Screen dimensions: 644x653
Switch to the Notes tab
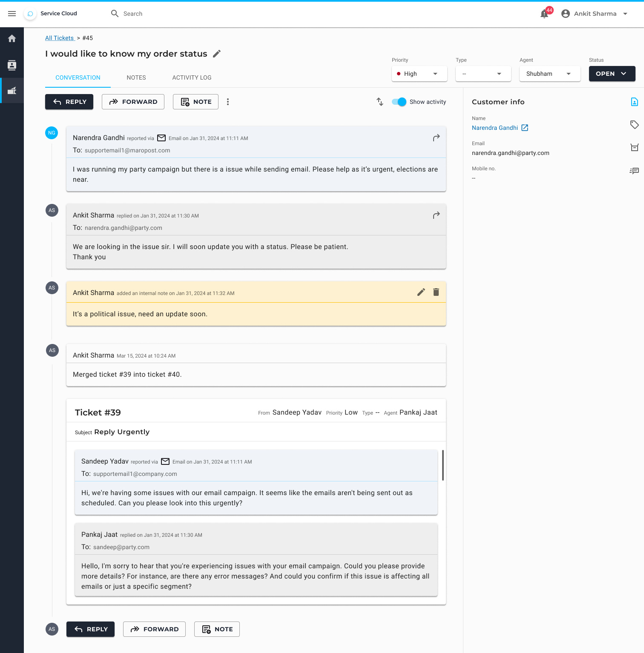(x=136, y=77)
